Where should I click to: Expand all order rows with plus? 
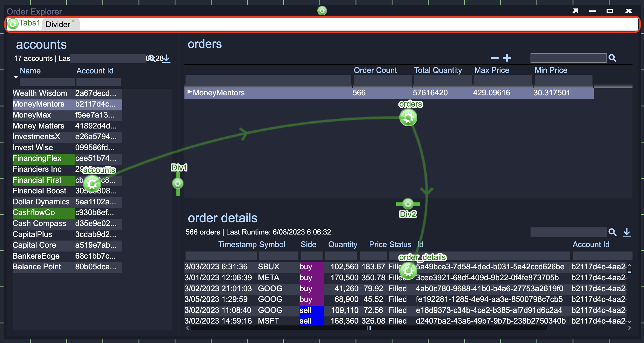point(507,58)
